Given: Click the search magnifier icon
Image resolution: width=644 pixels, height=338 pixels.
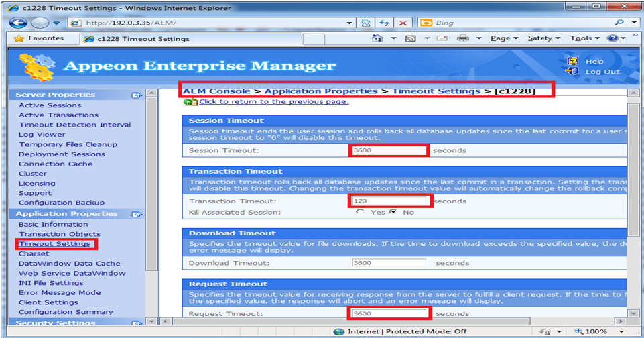Looking at the screenshot, I should tap(620, 23).
